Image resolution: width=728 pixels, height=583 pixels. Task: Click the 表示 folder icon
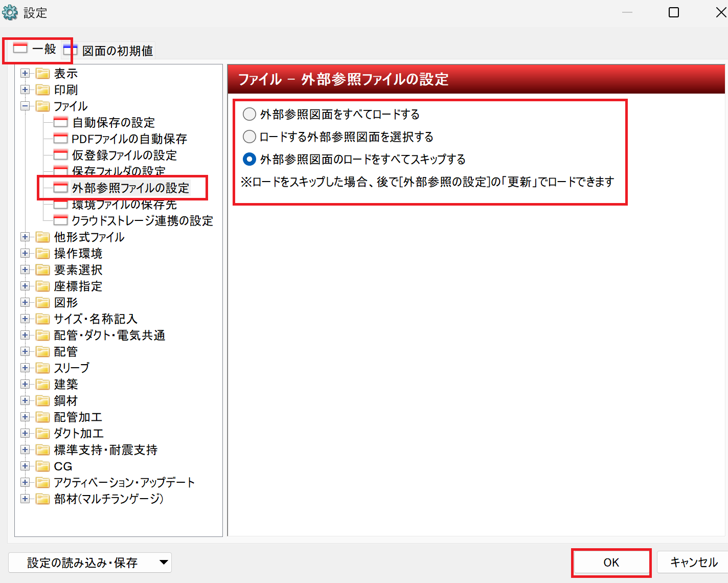[42, 74]
